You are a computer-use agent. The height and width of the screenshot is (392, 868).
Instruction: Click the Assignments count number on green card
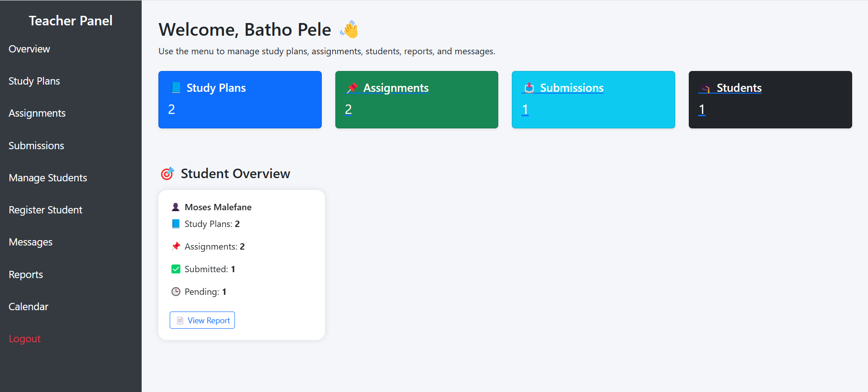(x=348, y=109)
